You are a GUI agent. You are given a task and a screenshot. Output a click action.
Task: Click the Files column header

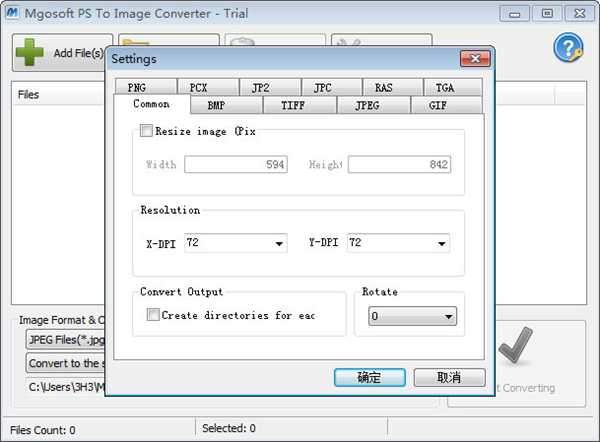[28, 95]
